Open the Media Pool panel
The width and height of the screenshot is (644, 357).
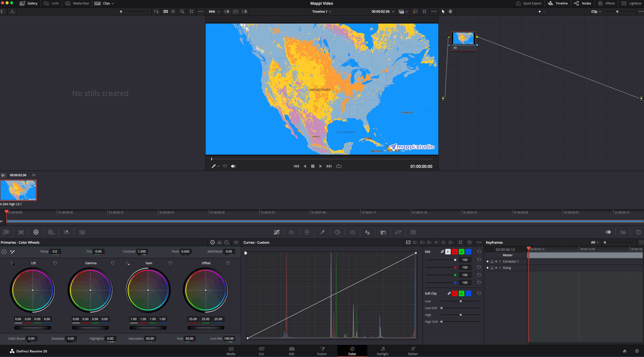click(x=77, y=4)
